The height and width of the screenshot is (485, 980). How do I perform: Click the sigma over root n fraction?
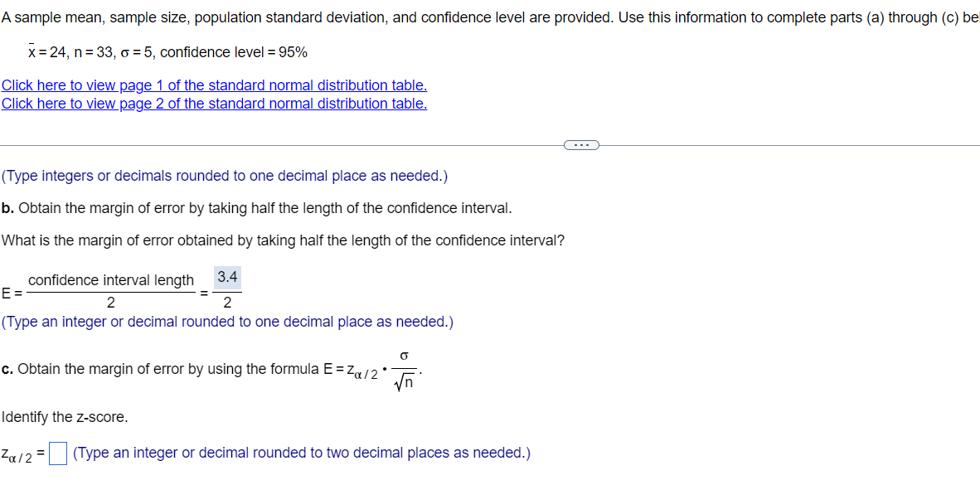tap(405, 370)
